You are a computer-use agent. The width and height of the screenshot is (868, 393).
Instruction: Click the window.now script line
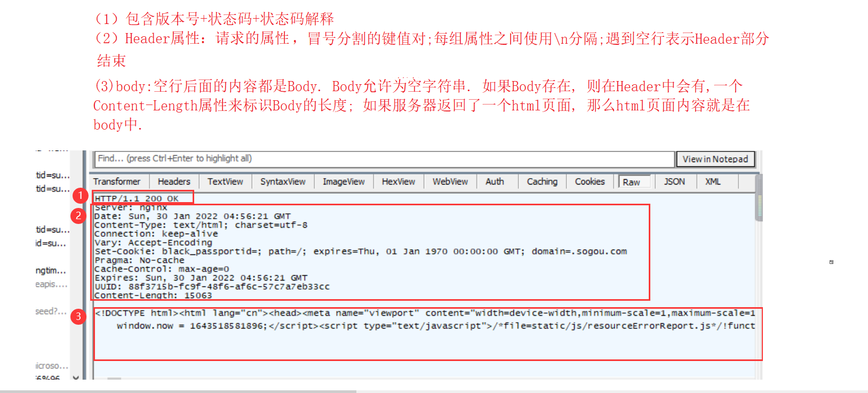(x=436, y=325)
